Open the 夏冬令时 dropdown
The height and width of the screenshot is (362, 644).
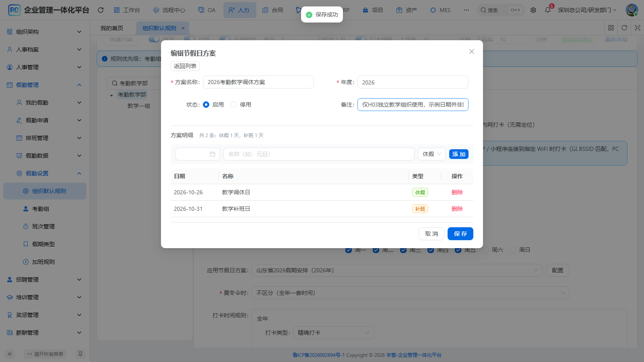[411, 293]
